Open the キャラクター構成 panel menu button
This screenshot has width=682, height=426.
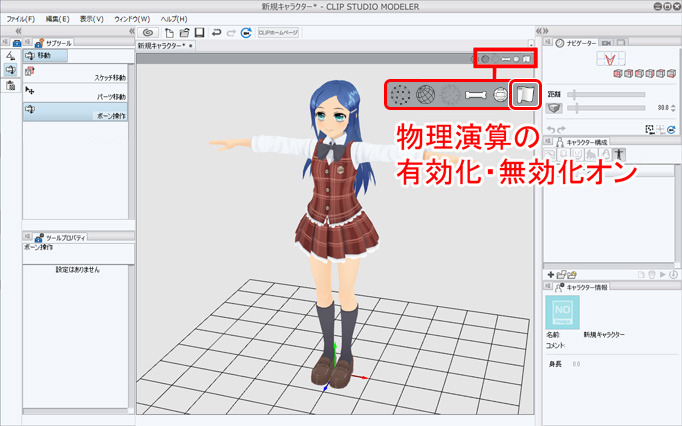point(548,141)
